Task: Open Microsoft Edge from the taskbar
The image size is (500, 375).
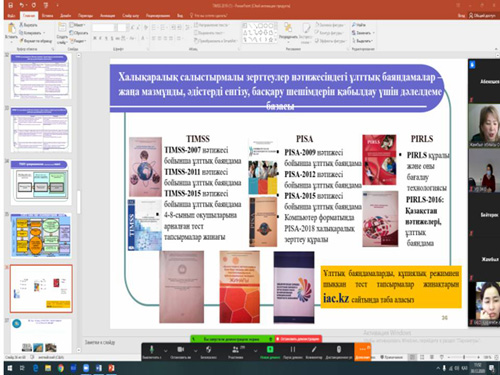Action: [x=35, y=368]
